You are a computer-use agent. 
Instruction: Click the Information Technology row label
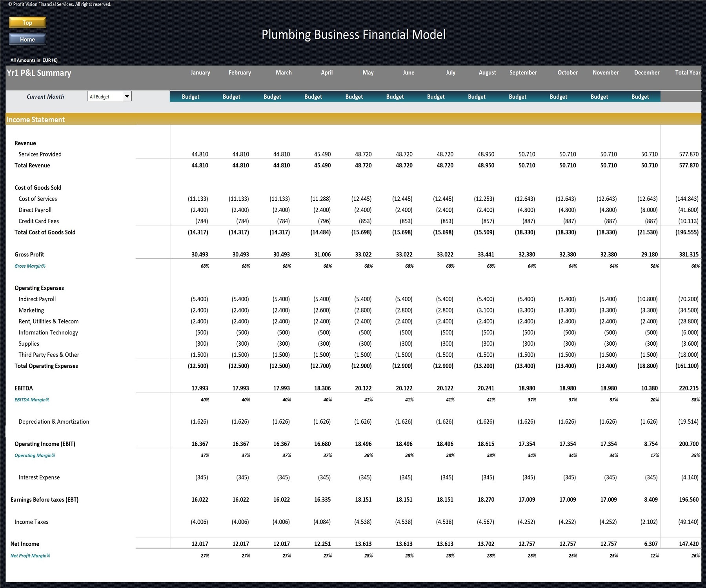point(48,332)
